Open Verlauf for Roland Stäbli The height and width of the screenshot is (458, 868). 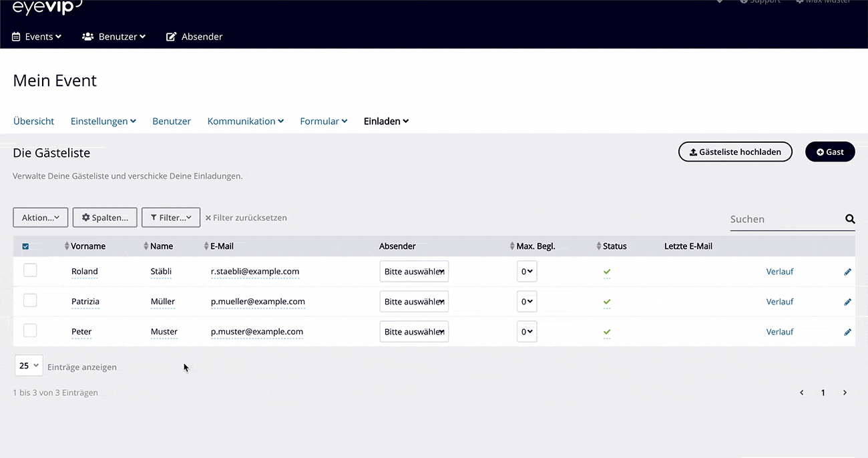pos(779,271)
